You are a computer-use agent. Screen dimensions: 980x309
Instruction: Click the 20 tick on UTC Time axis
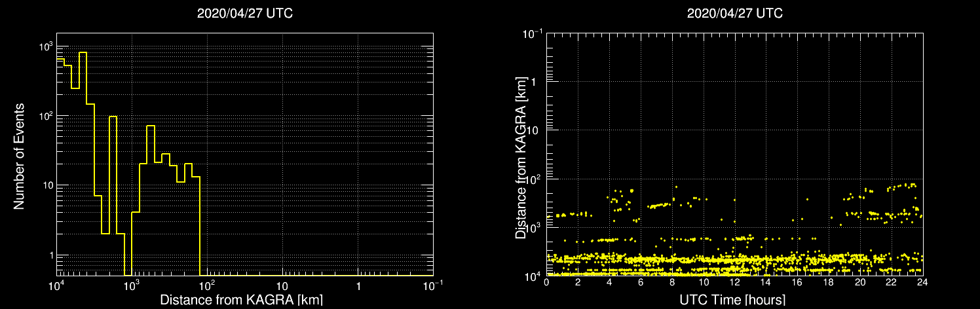click(860, 282)
